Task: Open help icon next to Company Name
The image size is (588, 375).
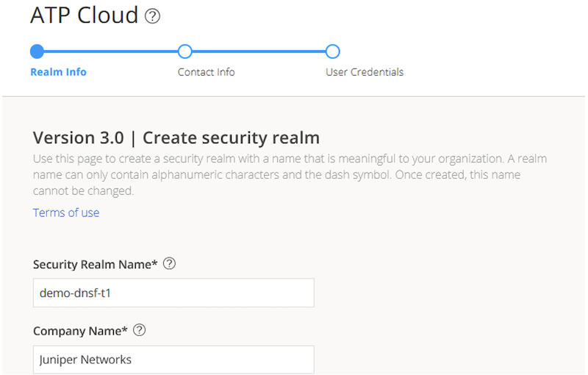Action: 139,330
